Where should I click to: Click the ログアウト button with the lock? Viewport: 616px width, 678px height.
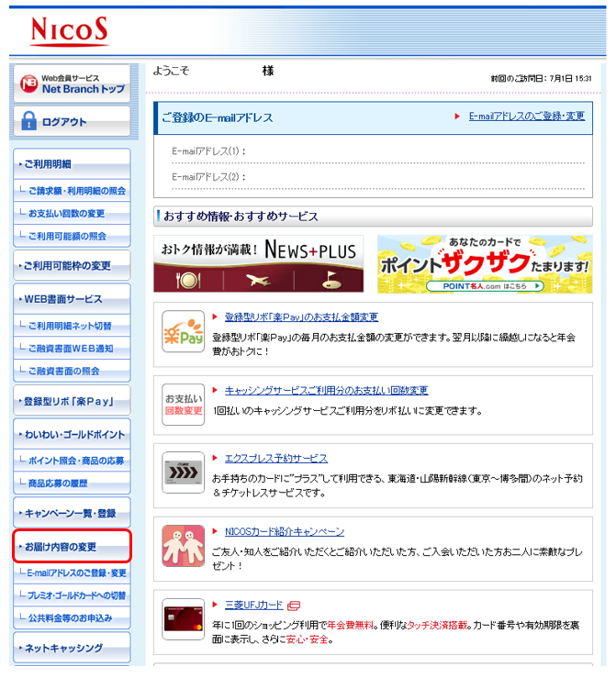point(72,121)
